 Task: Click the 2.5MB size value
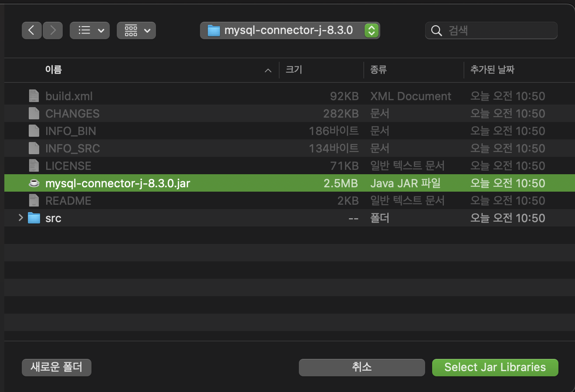point(341,183)
